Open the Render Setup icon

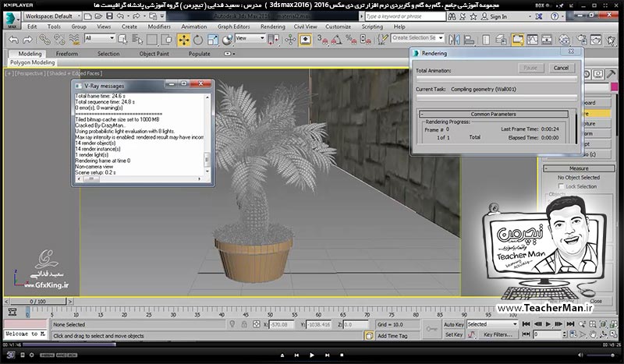pos(581,40)
